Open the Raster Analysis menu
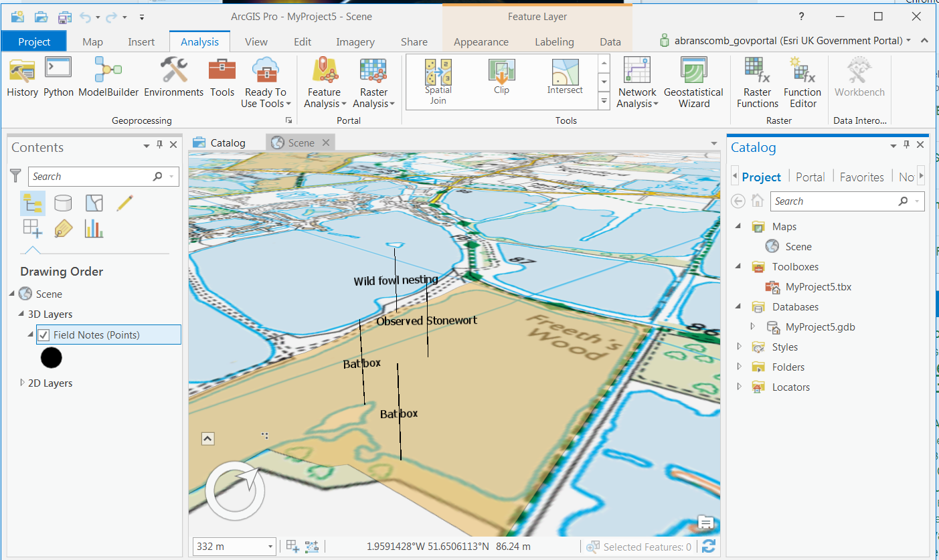Viewport: 939px width, 560px height. (x=373, y=83)
